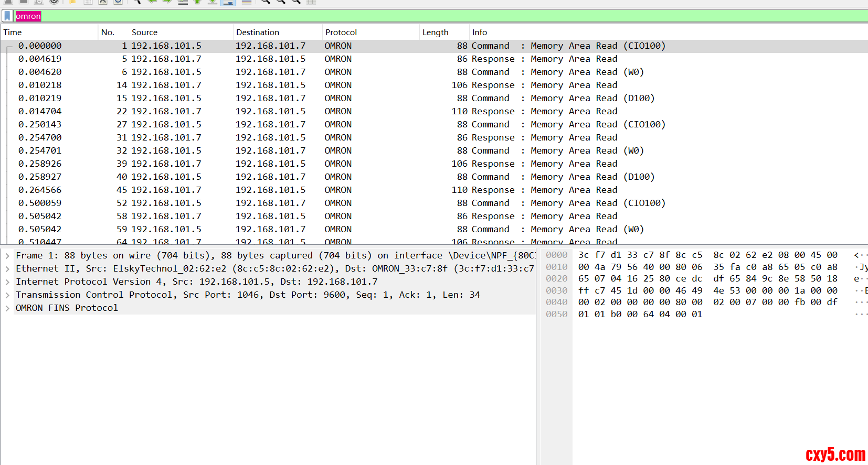The height and width of the screenshot is (465, 868).
Task: Sort by the Source column header
Action: 144,33
